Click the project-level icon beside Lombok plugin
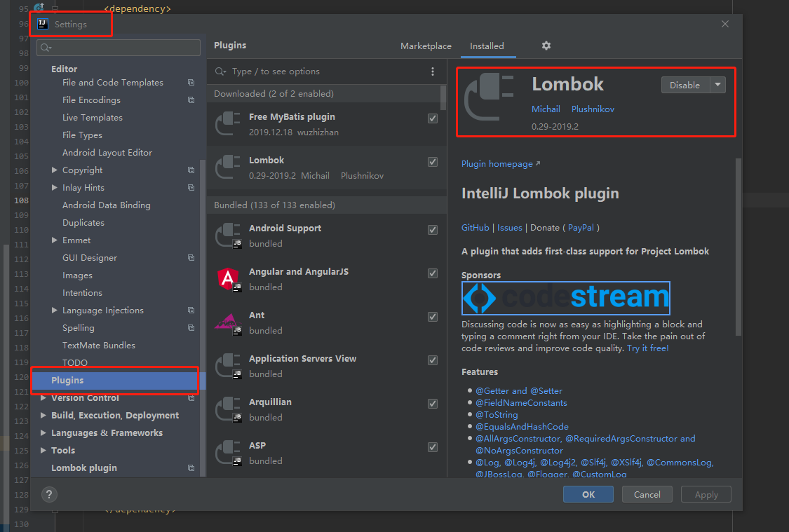Screen dimensions: 789x532 (x=191, y=468)
